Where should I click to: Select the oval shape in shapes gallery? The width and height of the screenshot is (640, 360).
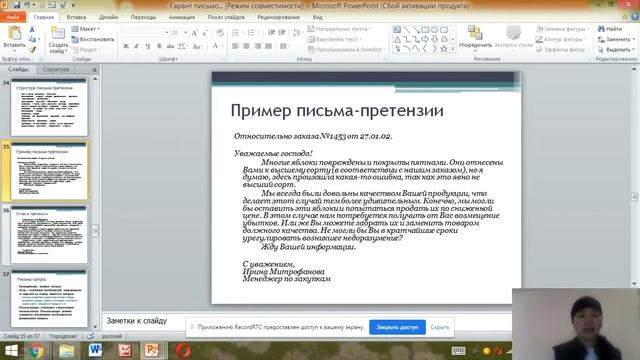435,30
